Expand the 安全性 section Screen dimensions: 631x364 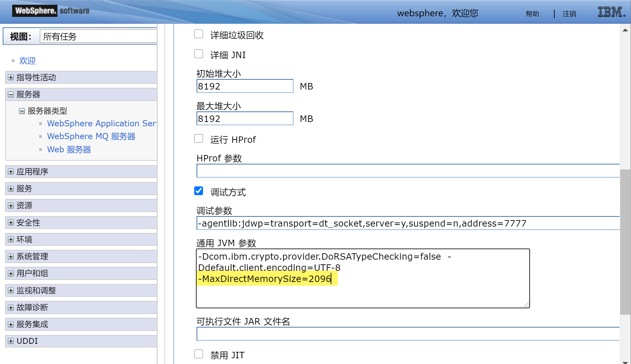click(x=10, y=222)
